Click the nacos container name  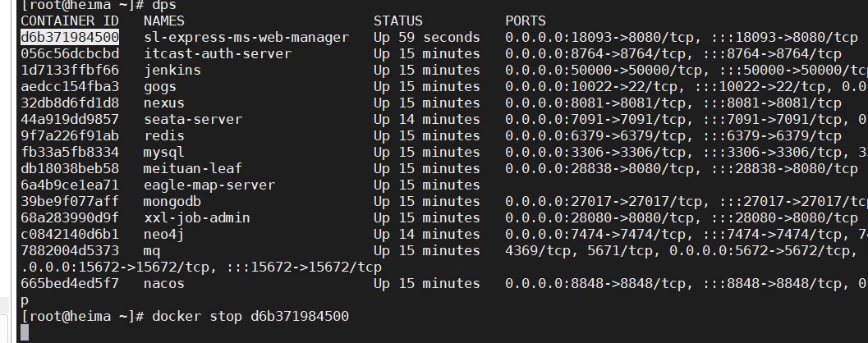[x=164, y=283]
